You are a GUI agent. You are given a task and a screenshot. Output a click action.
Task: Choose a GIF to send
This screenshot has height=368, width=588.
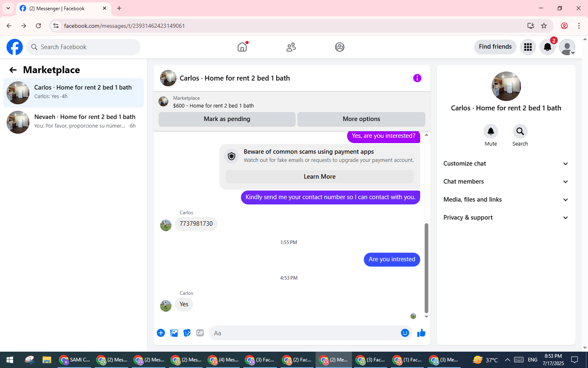(x=200, y=333)
